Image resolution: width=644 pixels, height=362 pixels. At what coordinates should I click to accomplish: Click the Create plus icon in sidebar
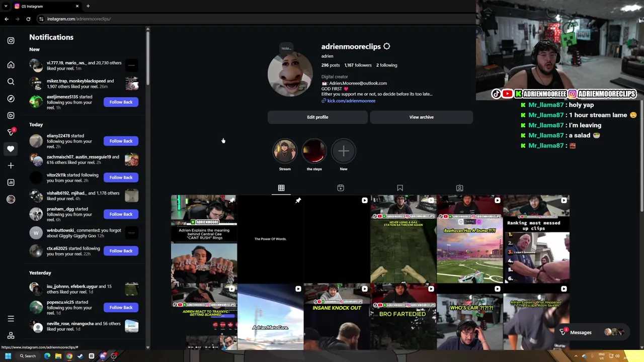pos(11,165)
